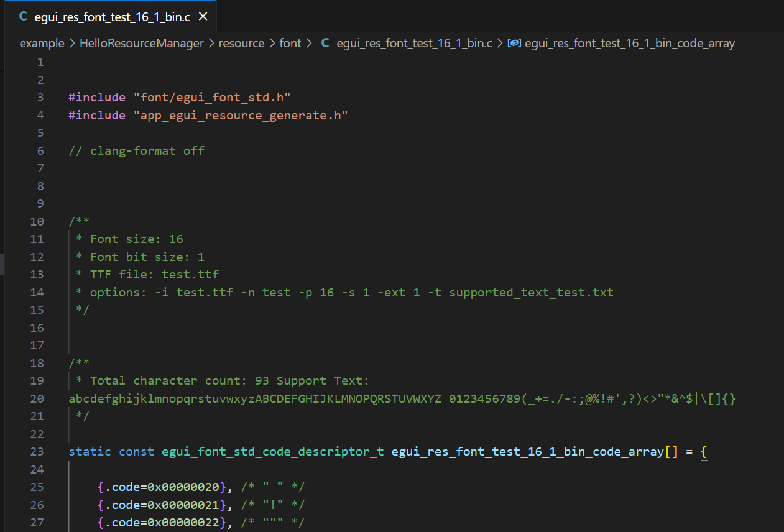The image size is (784, 532).
Task: Click the C language icon on the file tab
Action: [x=23, y=17]
